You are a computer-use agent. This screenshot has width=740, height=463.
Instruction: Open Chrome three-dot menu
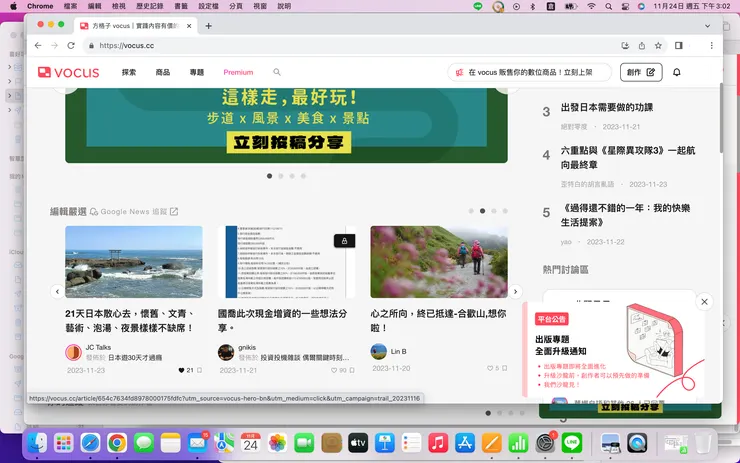pos(711,45)
